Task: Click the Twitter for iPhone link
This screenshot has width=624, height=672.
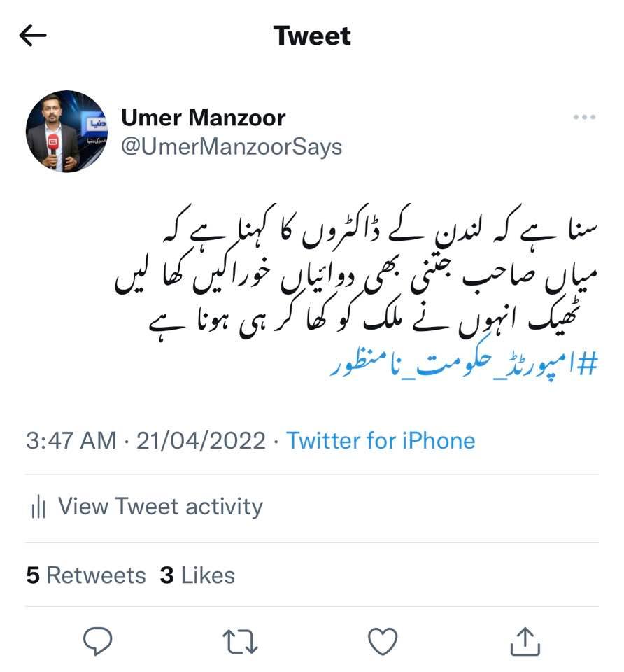Action: tap(381, 440)
